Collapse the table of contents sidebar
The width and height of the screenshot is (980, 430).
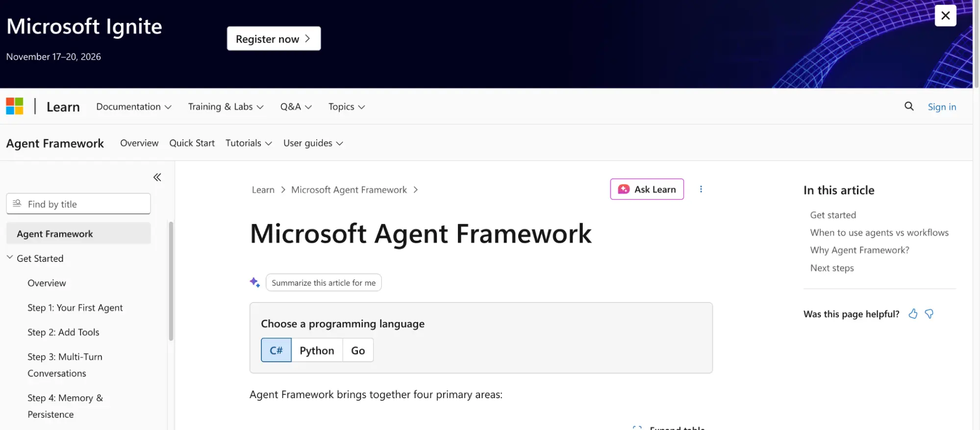click(157, 177)
